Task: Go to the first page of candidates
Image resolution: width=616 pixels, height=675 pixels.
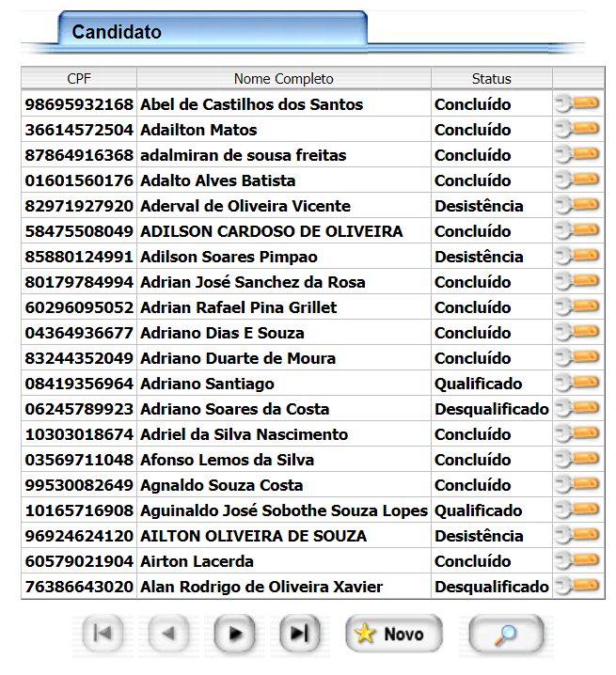Action: 103,635
